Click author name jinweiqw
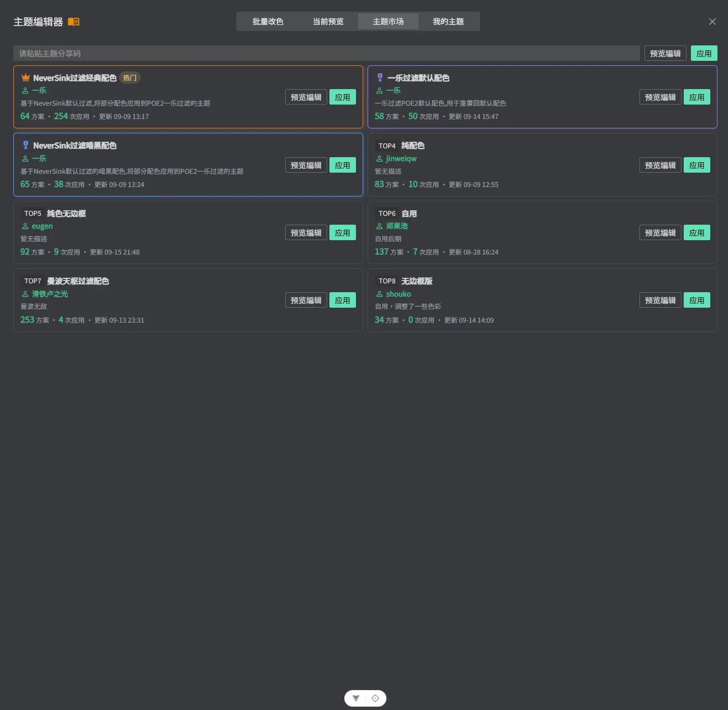 click(401, 159)
